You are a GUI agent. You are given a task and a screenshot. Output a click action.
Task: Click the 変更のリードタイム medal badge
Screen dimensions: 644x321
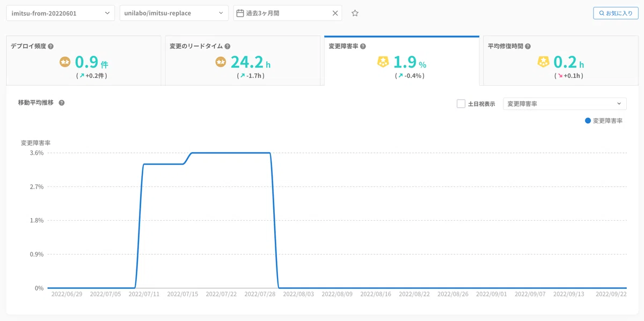pyautogui.click(x=221, y=62)
